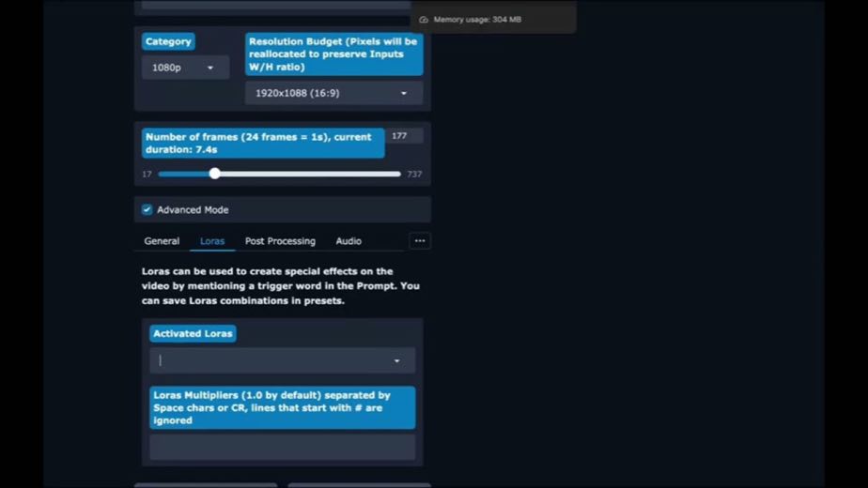This screenshot has height=488, width=868.
Task: Expand the Activated Loras dropdown arrow
Action: (397, 360)
